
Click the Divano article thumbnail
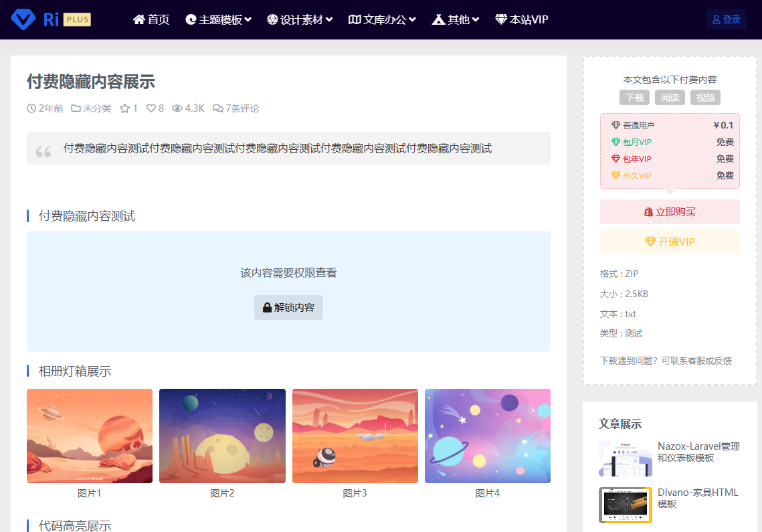(x=626, y=505)
